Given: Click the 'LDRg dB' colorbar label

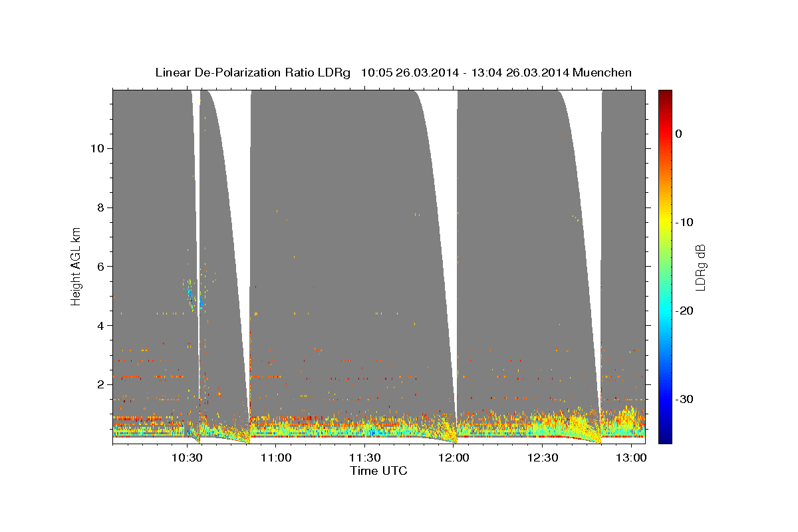Looking at the screenshot, I should coord(700,267).
